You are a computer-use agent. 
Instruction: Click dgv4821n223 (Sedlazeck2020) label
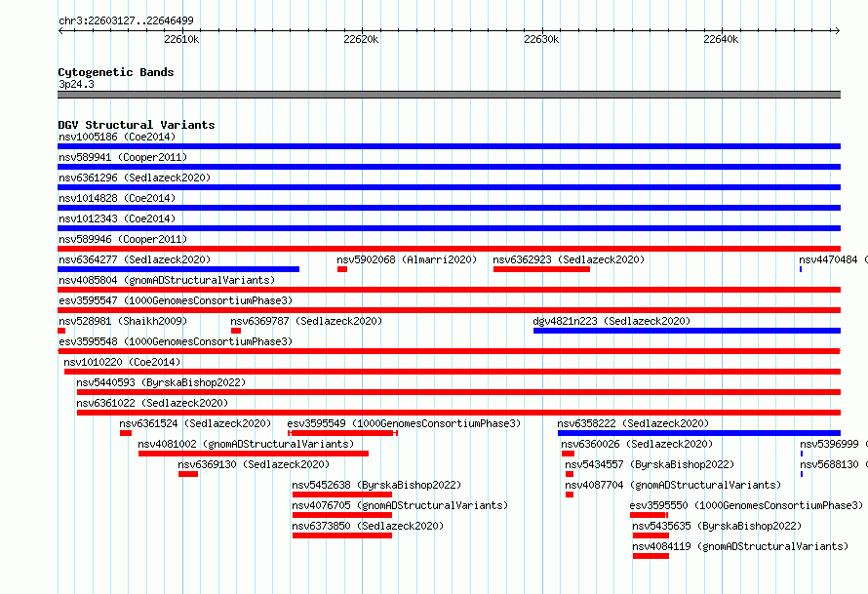coord(612,321)
